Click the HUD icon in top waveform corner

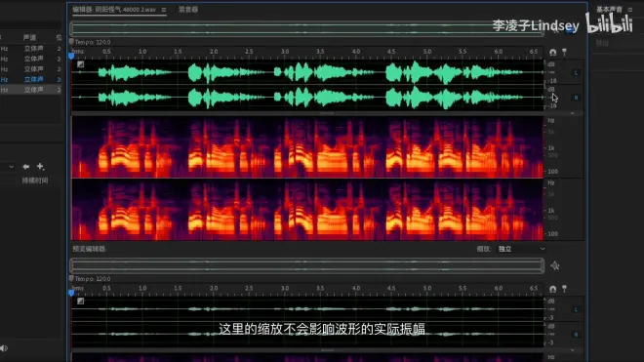point(80,64)
